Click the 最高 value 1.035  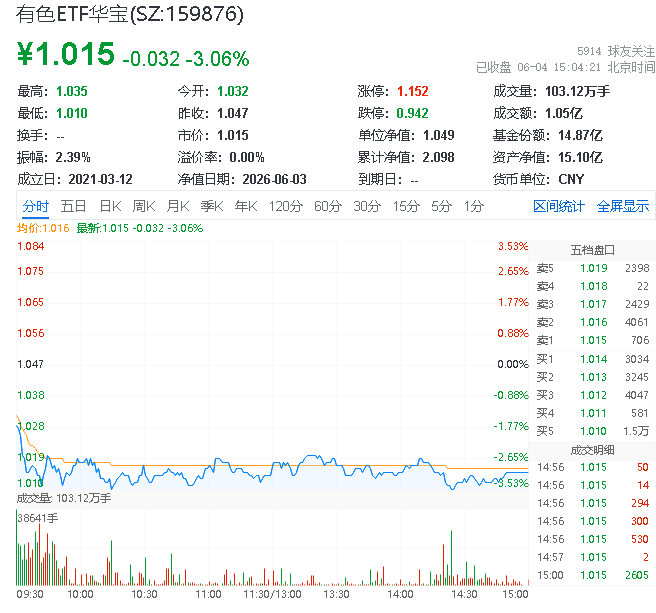click(x=72, y=91)
